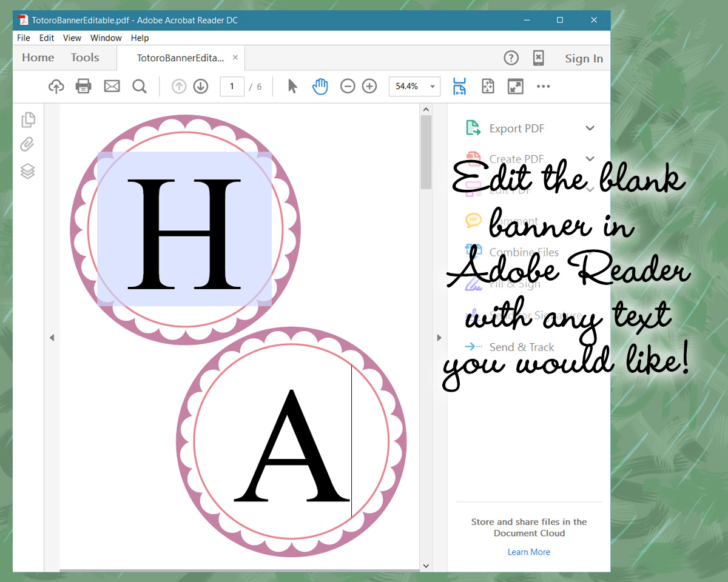The image size is (728, 582).
Task: Open the Window menu
Action: (106, 38)
